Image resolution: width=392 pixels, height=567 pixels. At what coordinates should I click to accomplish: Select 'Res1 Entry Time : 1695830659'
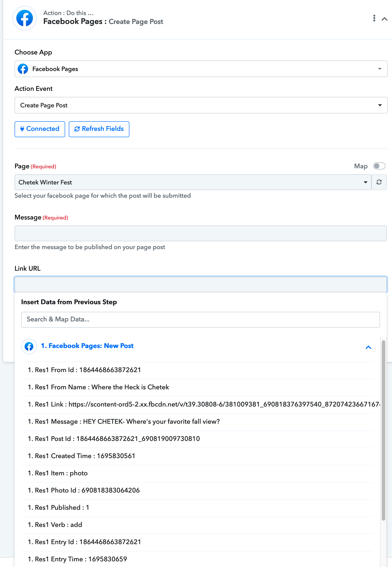click(x=197, y=559)
